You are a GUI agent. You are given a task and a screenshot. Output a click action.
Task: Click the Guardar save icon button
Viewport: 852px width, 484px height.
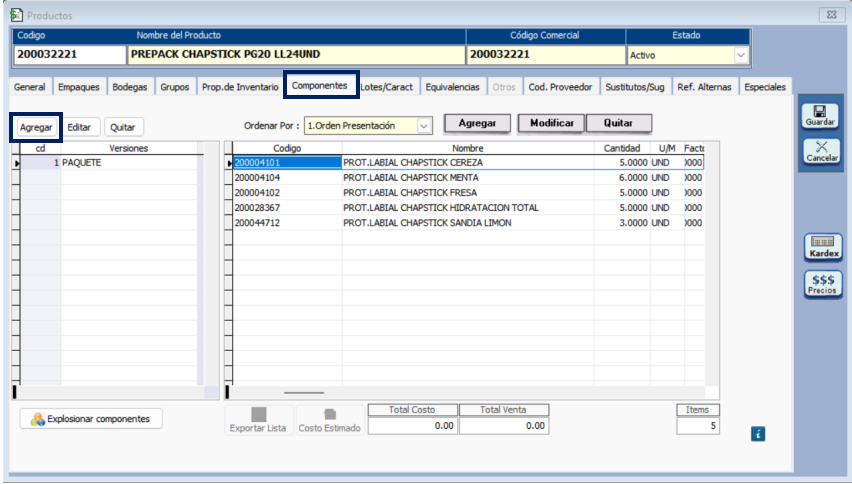click(x=820, y=116)
